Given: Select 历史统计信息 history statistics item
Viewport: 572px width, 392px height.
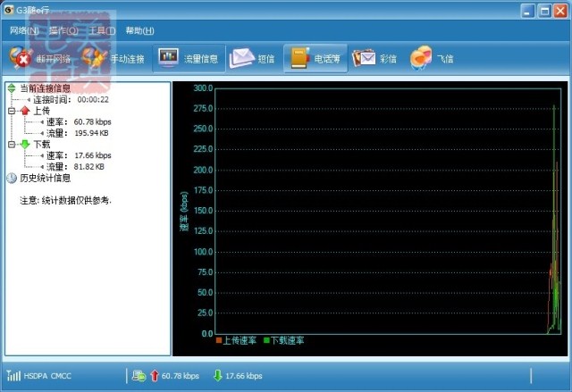Looking at the screenshot, I should pyautogui.click(x=45, y=178).
